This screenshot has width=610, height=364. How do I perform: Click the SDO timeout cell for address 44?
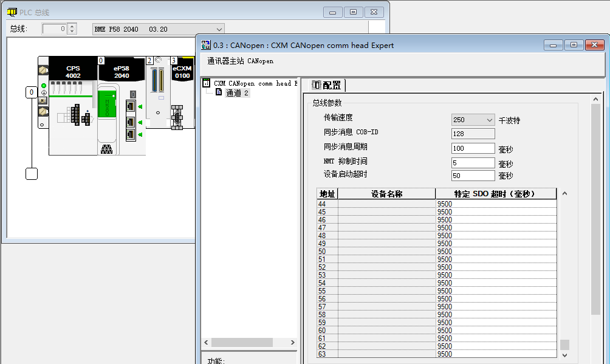pos(496,204)
